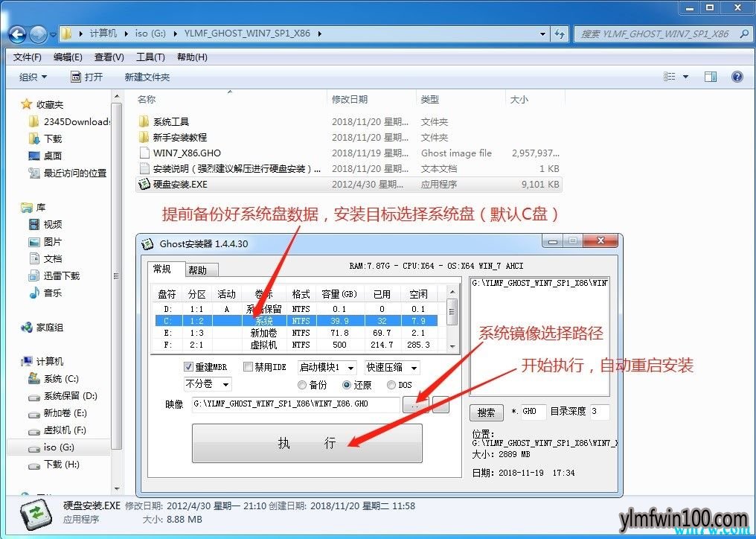Click the search magnifier icon
Screen dimensions: 756x539
[743, 34]
